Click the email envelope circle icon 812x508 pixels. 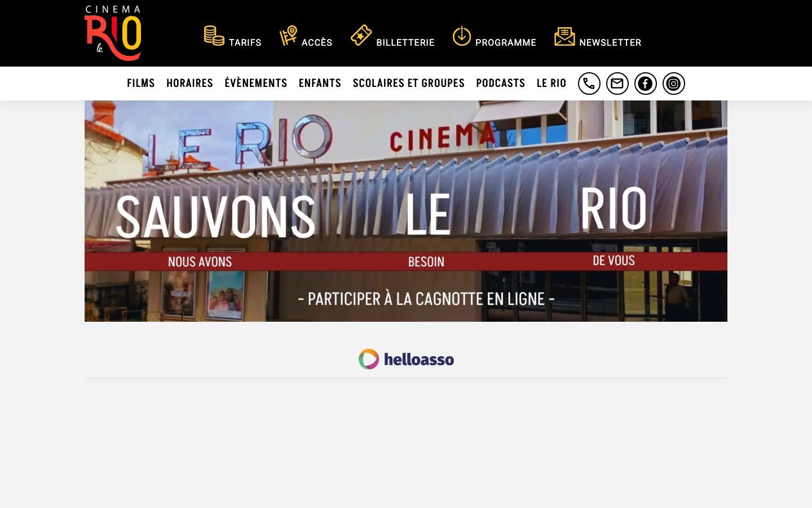(x=617, y=84)
